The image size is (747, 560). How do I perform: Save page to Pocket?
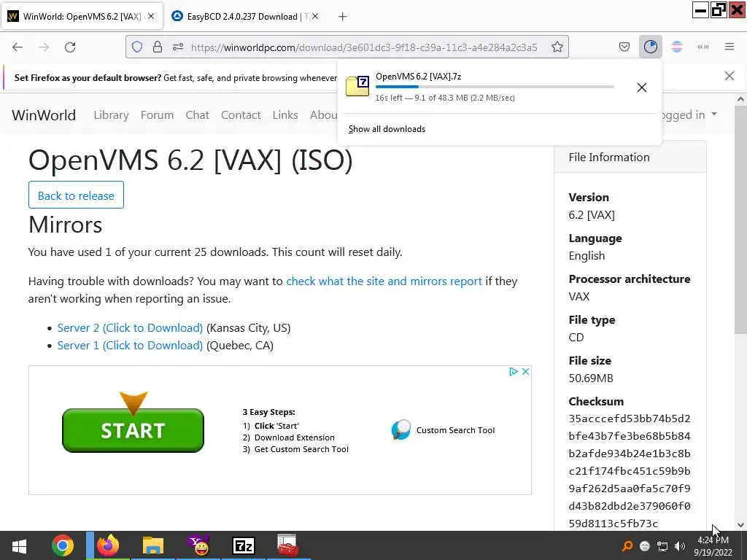pyautogui.click(x=624, y=47)
